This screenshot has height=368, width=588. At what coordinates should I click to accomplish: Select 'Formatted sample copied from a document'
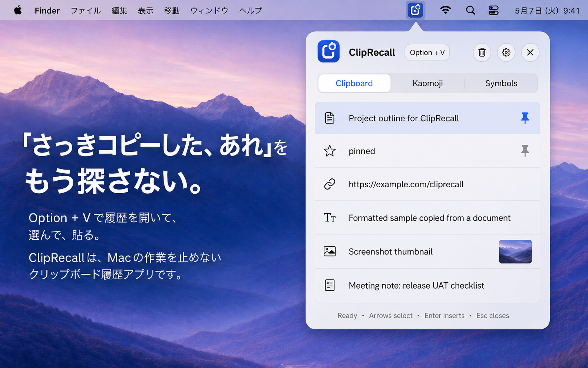pos(427,217)
